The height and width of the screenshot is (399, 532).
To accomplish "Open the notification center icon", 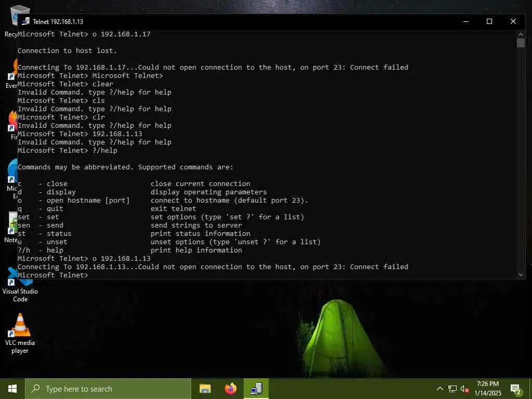I will 515,389.
